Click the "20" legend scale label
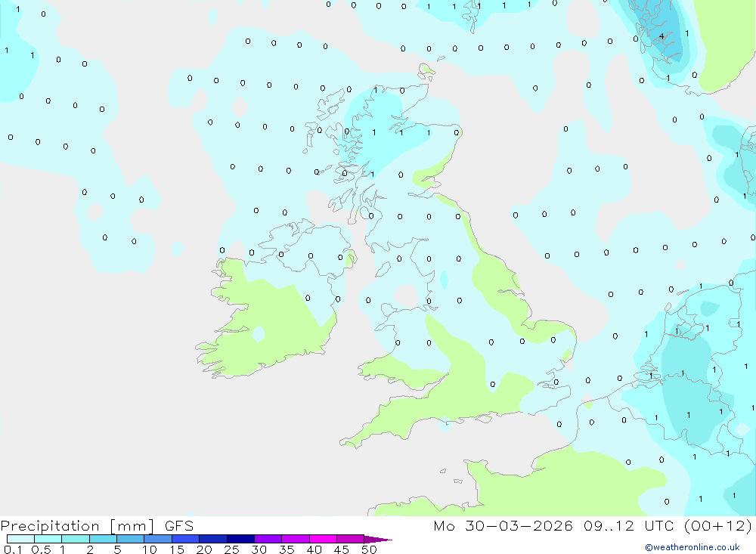Image resolution: width=756 pixels, height=554 pixels. (x=204, y=549)
